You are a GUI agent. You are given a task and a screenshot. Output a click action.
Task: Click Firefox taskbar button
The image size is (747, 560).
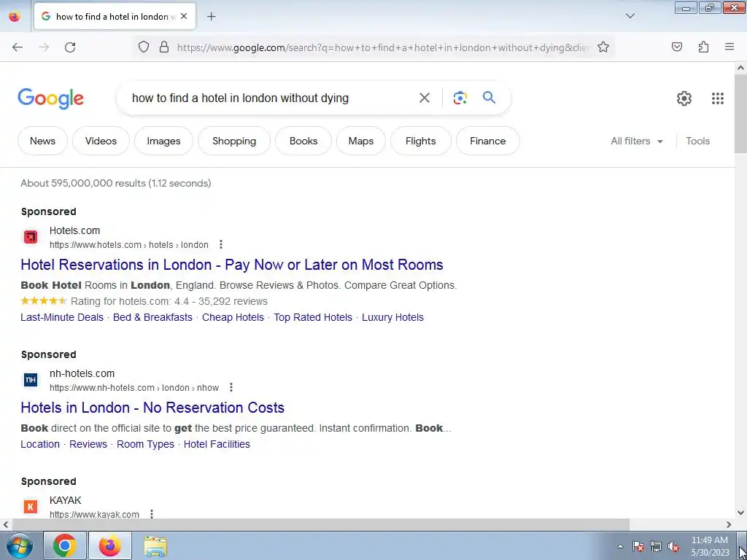(109, 545)
